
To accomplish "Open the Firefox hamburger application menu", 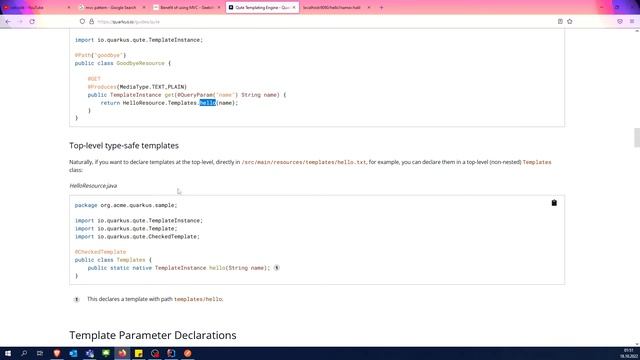I will coord(632,22).
